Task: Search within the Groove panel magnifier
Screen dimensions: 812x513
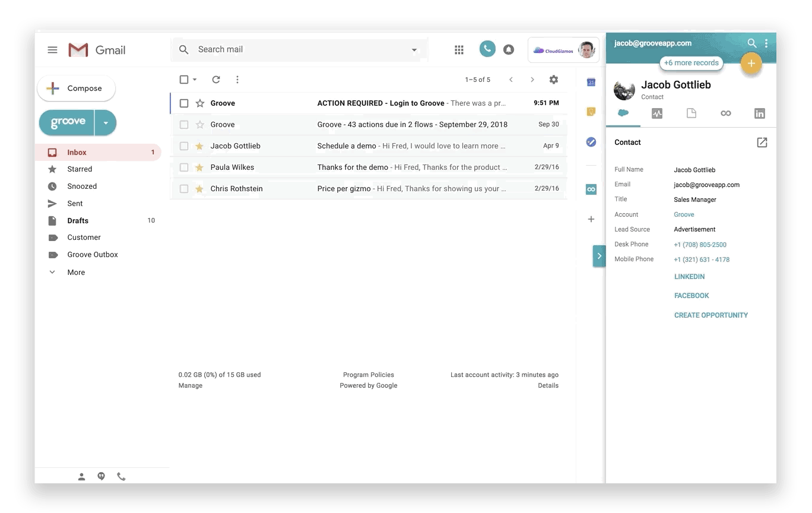Action: [x=752, y=43]
